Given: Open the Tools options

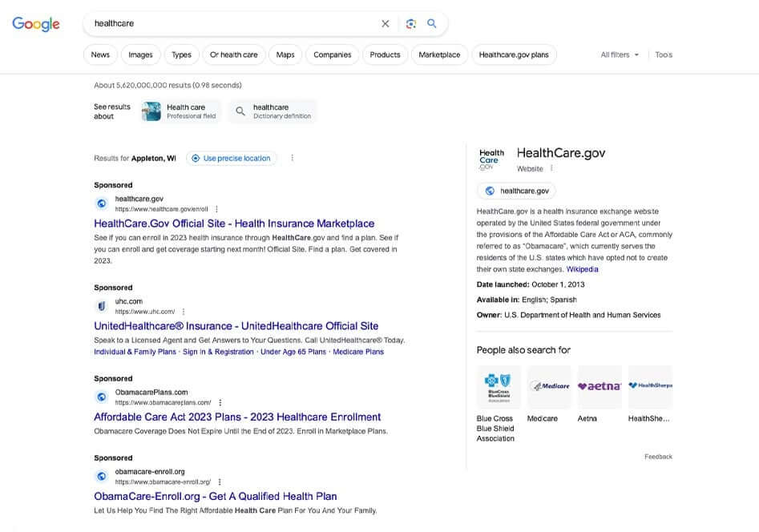Looking at the screenshot, I should (664, 54).
